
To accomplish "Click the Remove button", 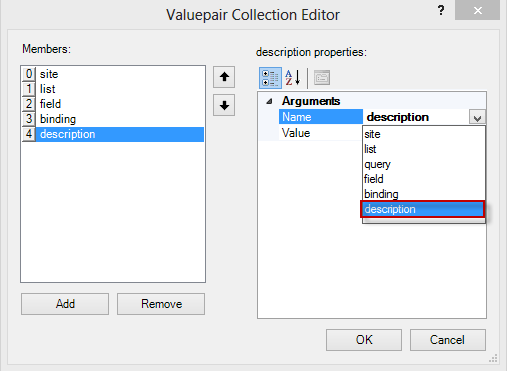I will point(161,304).
